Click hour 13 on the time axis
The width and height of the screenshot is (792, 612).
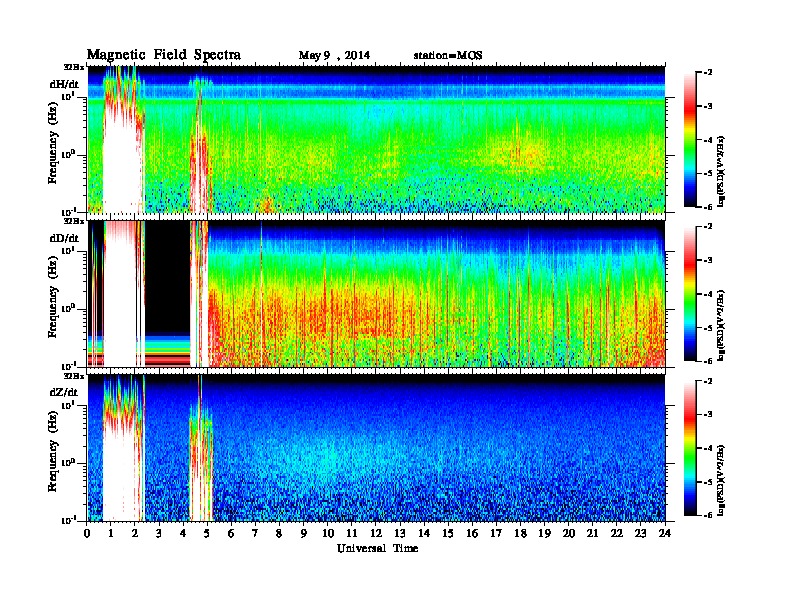[x=400, y=534]
